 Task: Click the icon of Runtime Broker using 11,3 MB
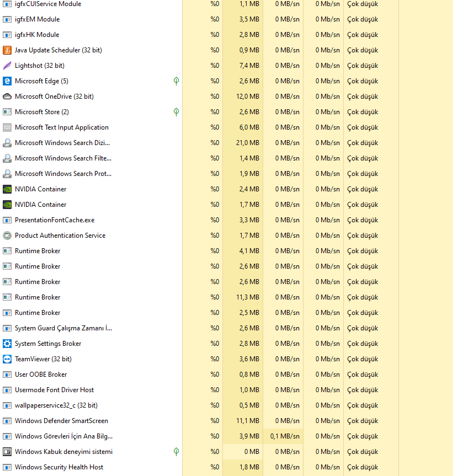(x=7, y=297)
